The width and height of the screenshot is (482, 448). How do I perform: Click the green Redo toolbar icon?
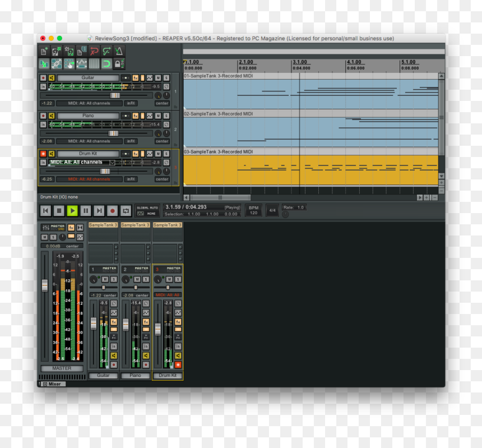point(106,51)
